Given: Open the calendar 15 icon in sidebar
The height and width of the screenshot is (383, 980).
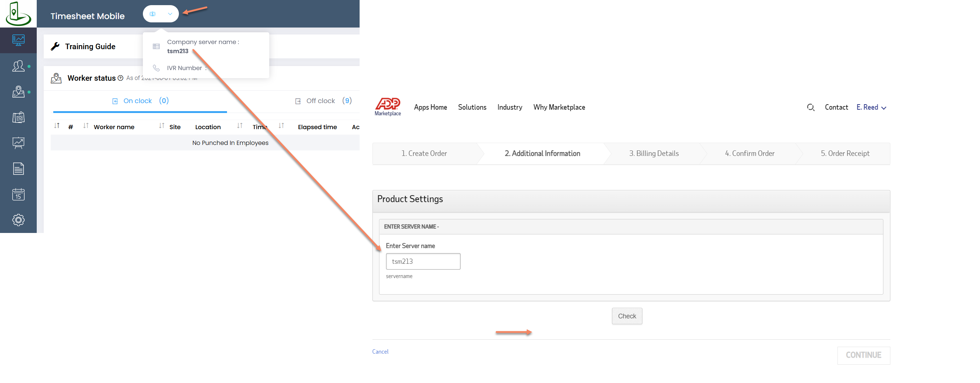Looking at the screenshot, I should pyautogui.click(x=18, y=194).
